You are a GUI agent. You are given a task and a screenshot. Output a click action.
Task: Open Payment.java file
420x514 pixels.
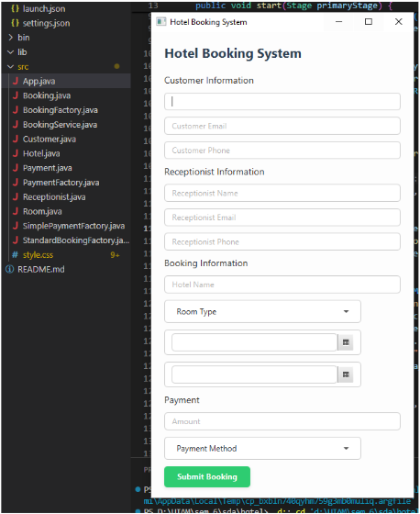(x=47, y=168)
